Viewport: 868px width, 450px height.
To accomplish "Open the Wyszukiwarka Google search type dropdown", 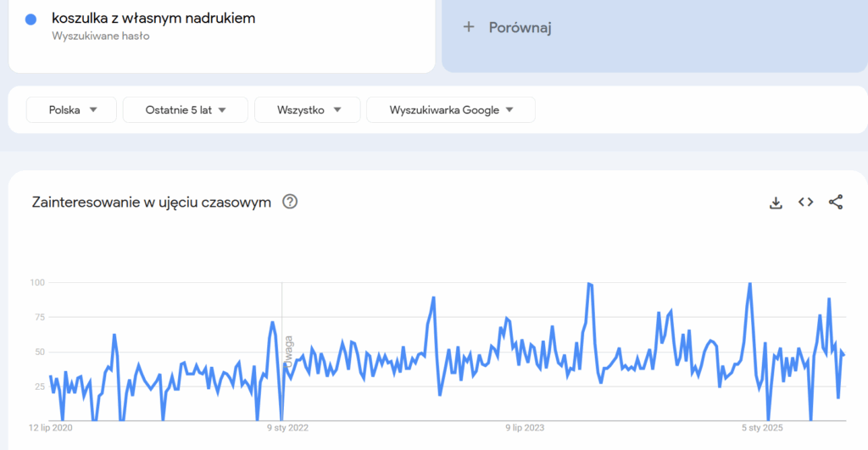I will click(451, 109).
